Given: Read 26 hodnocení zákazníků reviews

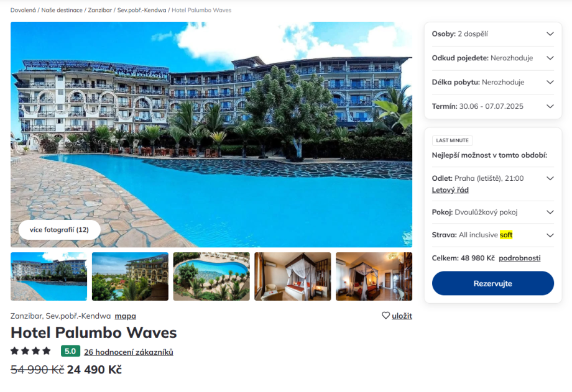Looking at the screenshot, I should [129, 352].
